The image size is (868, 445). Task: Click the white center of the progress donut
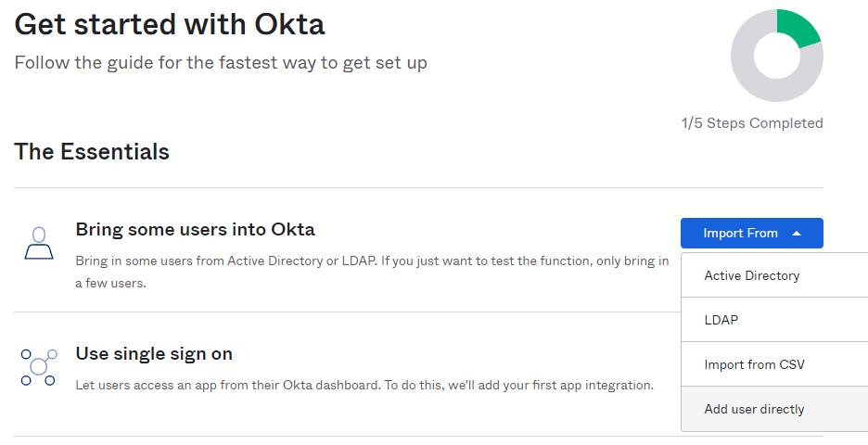tap(777, 56)
